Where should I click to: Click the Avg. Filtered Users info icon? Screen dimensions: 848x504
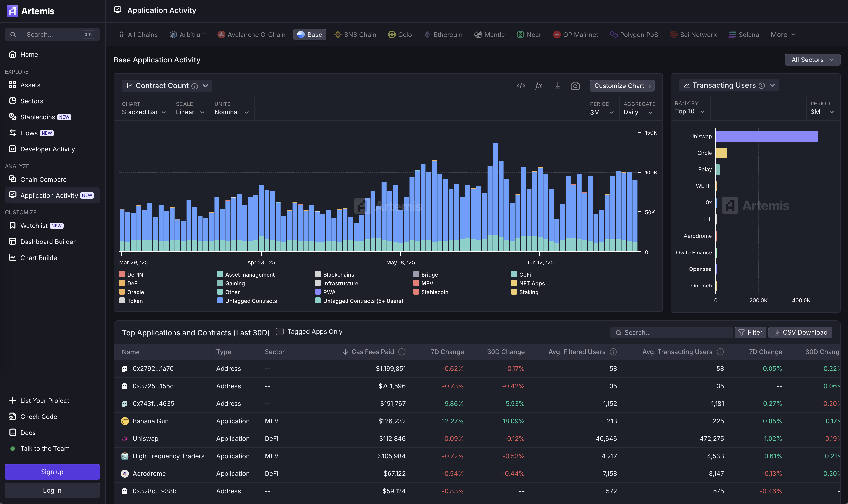click(x=613, y=352)
